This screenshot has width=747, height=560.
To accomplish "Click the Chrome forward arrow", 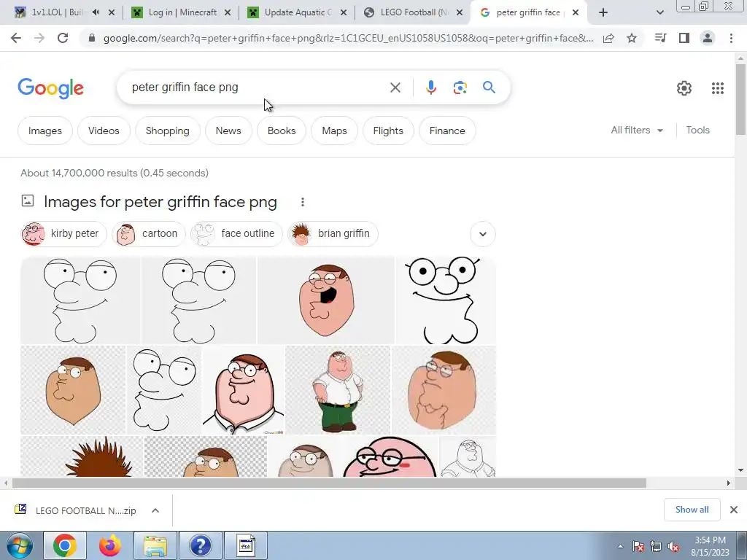I will pyautogui.click(x=39, y=38).
